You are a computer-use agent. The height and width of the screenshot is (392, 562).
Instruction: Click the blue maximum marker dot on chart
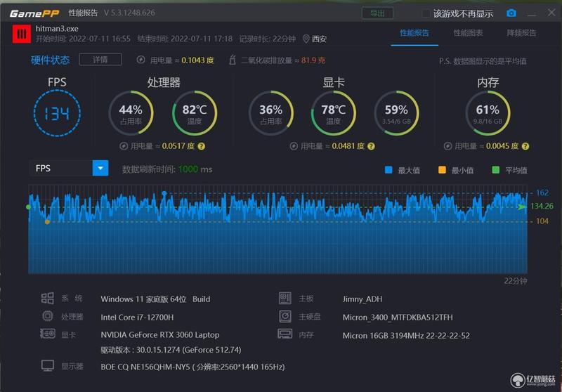pyautogui.click(x=164, y=193)
